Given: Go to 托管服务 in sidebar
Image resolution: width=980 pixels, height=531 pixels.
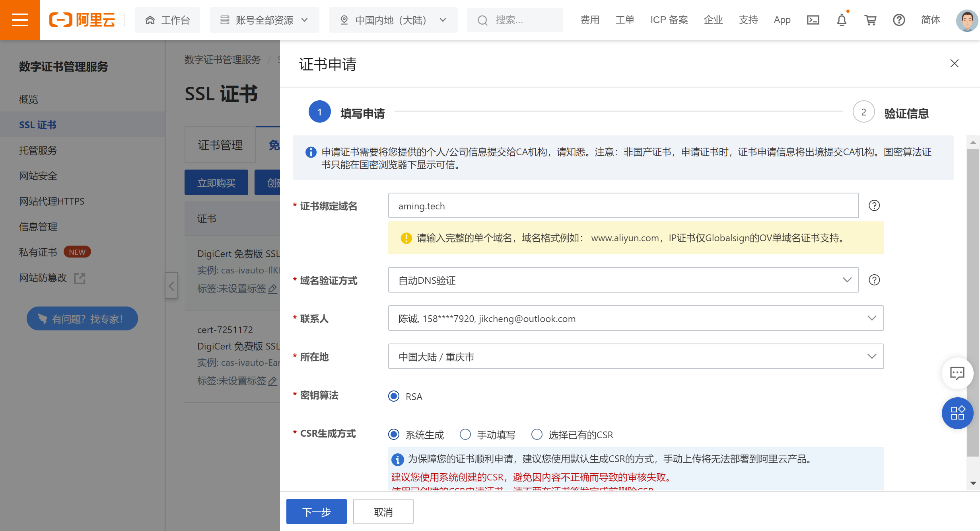Looking at the screenshot, I should [x=38, y=150].
